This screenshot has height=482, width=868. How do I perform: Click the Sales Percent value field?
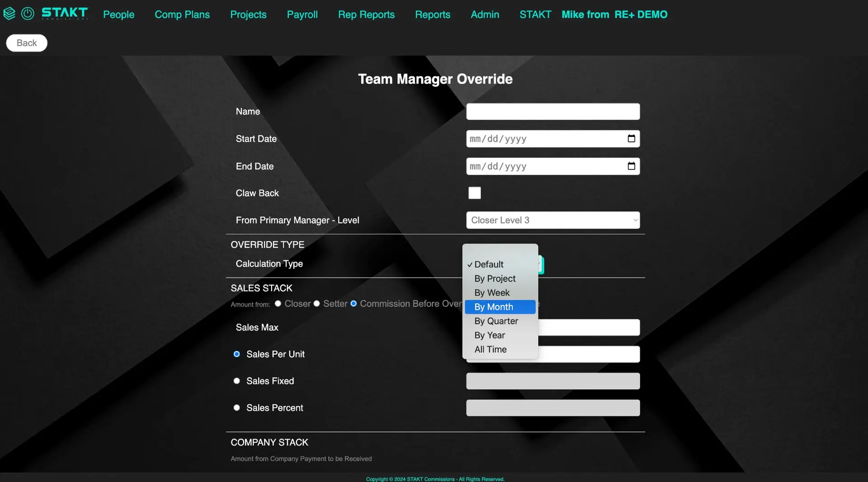tap(553, 407)
